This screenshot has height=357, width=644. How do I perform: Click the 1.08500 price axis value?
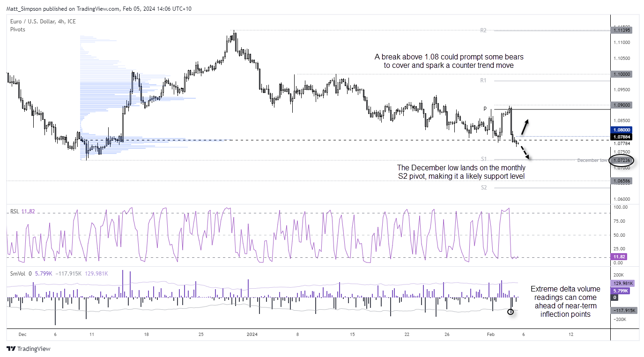[x=622, y=121]
